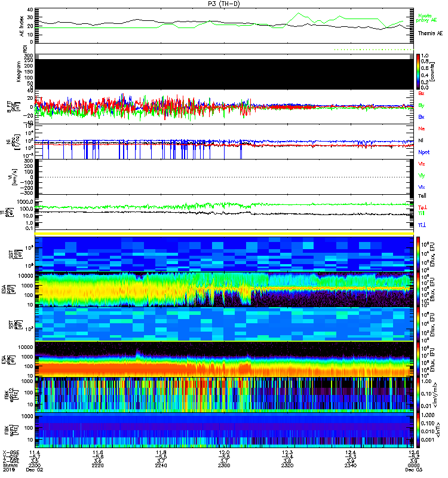Click the "Dec 02" date label
The width and height of the screenshot is (448, 478).
tap(35, 470)
